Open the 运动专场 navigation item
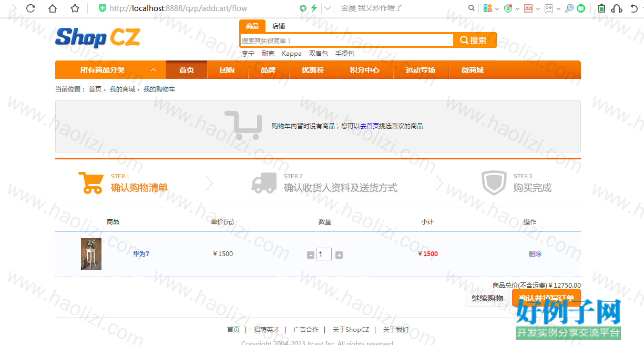Screen dimensions: 644x345 click(x=421, y=70)
